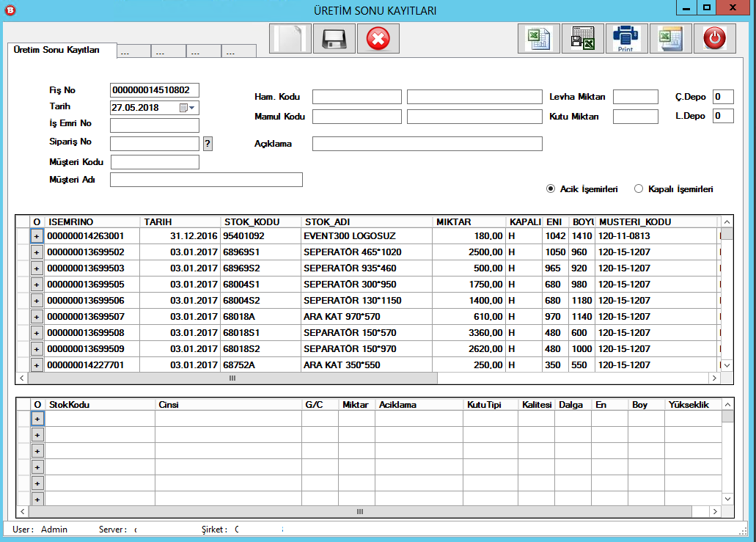Expand the ARA KAT 970*570 row
The image size is (756, 542).
[x=37, y=317]
